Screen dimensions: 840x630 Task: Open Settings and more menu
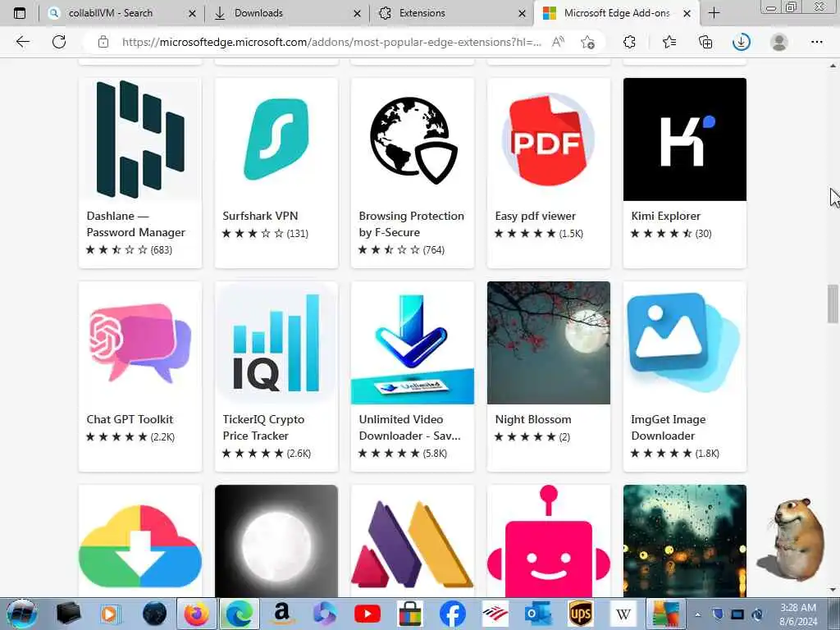[816, 42]
